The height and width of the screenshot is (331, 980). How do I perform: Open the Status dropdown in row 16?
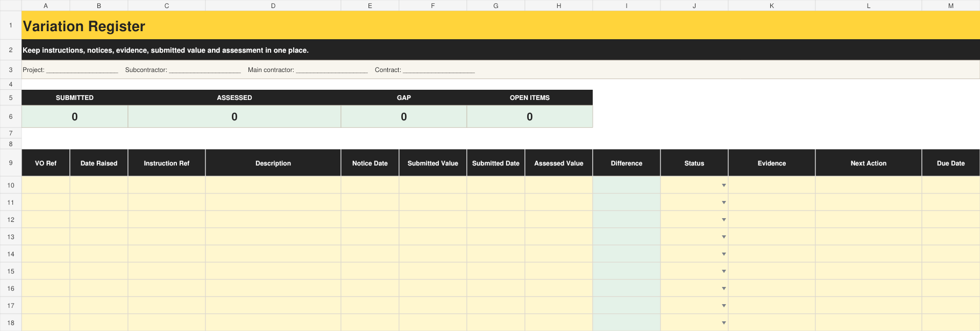(723, 289)
